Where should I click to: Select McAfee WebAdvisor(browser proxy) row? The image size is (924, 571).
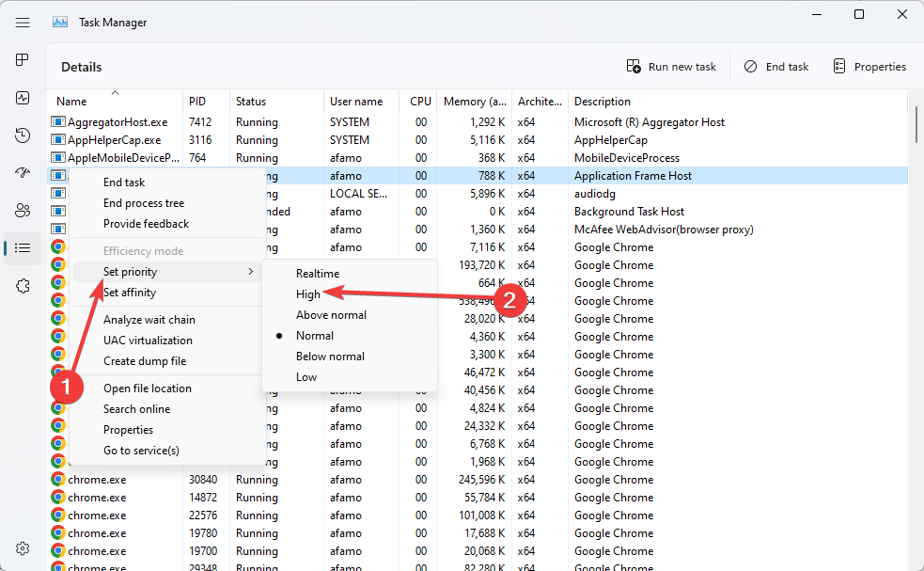(664, 230)
